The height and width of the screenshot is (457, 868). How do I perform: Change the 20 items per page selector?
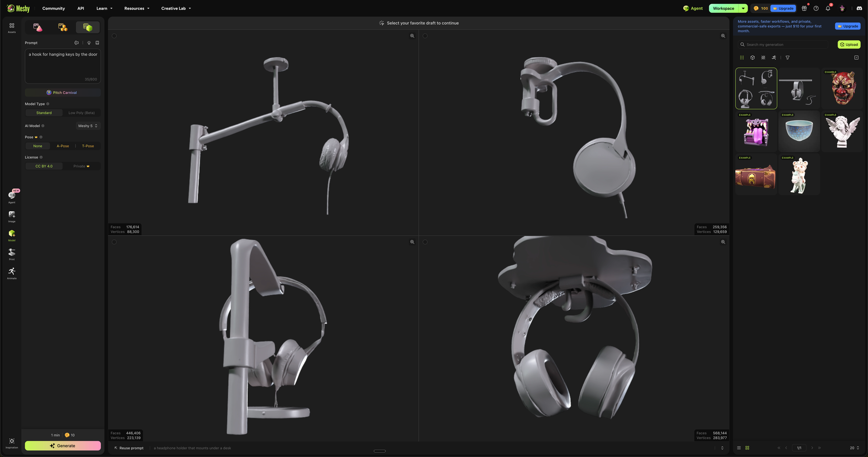click(854, 448)
